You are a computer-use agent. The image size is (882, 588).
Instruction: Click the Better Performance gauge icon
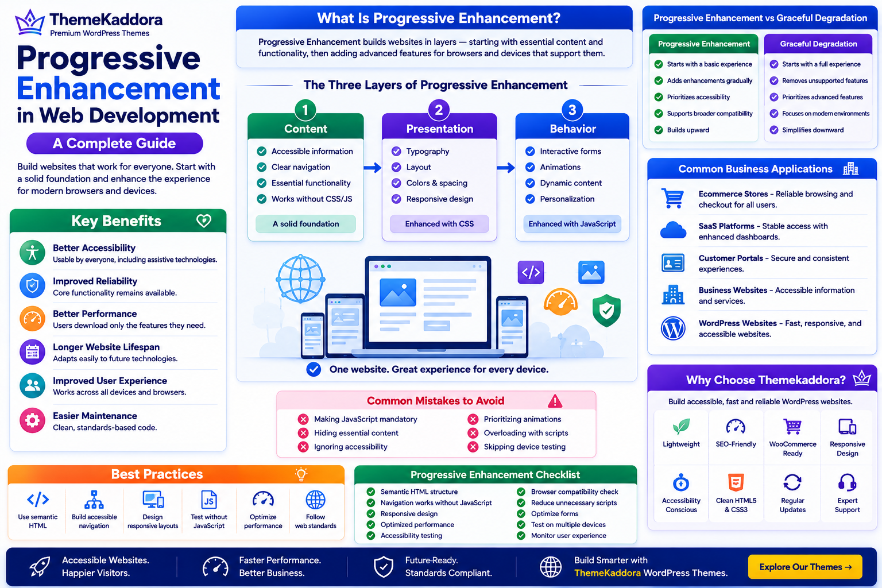(32, 319)
